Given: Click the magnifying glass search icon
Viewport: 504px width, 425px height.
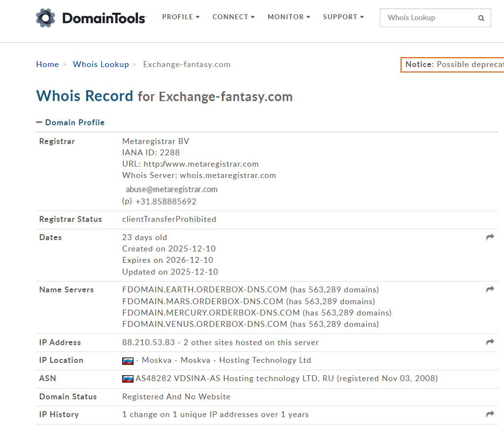Looking at the screenshot, I should tap(481, 18).
